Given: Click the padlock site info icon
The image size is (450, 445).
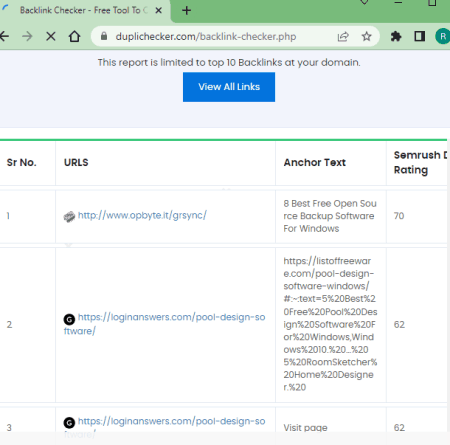Looking at the screenshot, I should [104, 36].
